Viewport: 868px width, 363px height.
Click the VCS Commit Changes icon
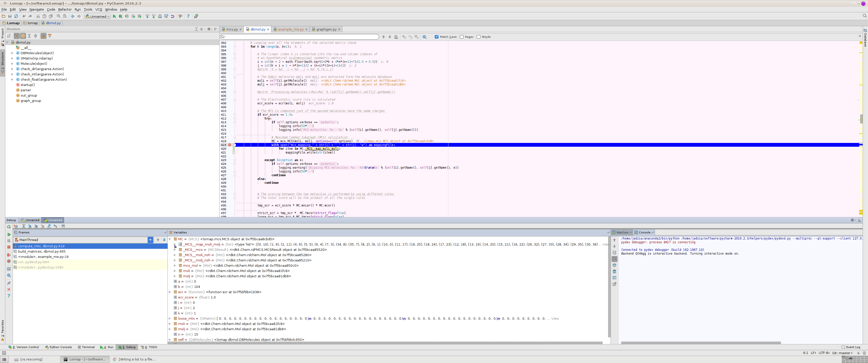point(154,16)
